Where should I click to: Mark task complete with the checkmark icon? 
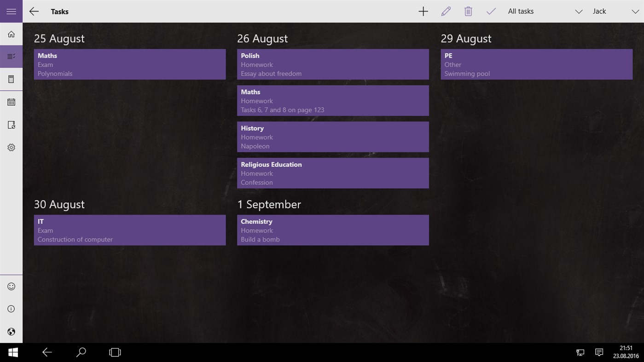click(x=491, y=11)
